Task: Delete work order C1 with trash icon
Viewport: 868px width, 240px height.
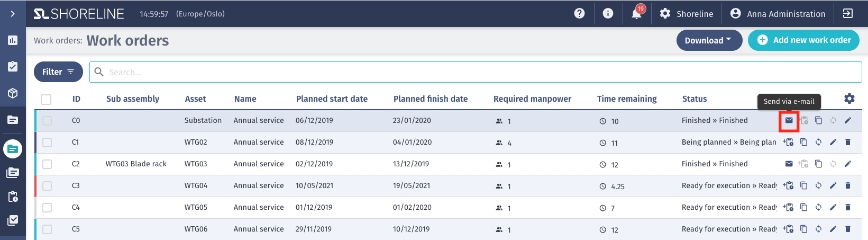Action: 847,143
